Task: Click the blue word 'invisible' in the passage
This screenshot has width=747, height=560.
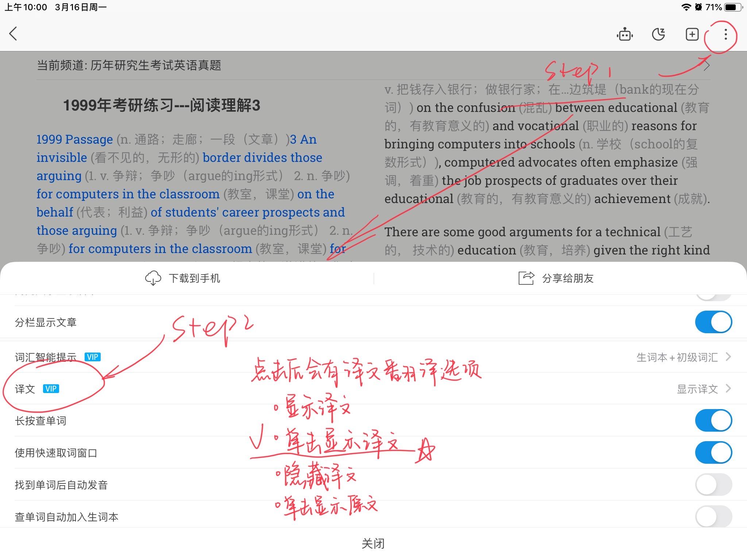Action: tap(62, 157)
